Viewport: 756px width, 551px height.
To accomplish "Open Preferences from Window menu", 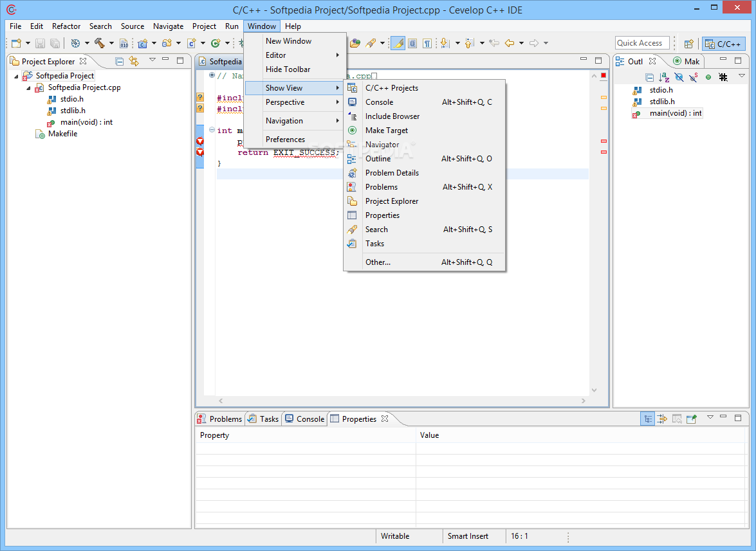I will point(295,139).
